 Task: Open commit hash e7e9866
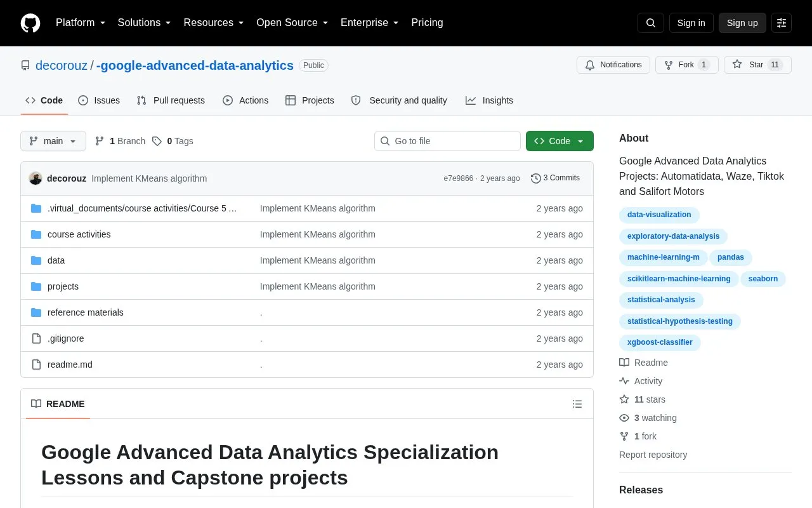(458, 178)
